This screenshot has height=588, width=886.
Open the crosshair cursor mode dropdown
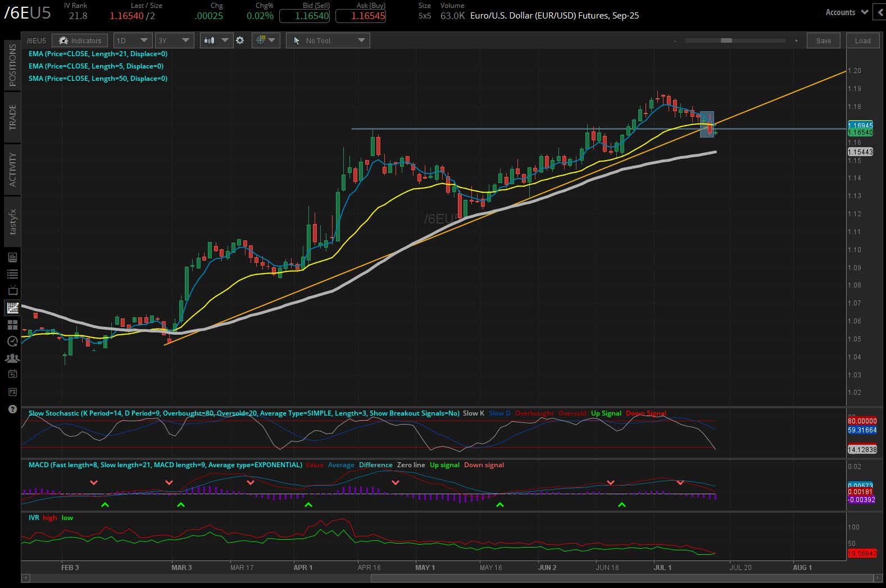coord(266,40)
